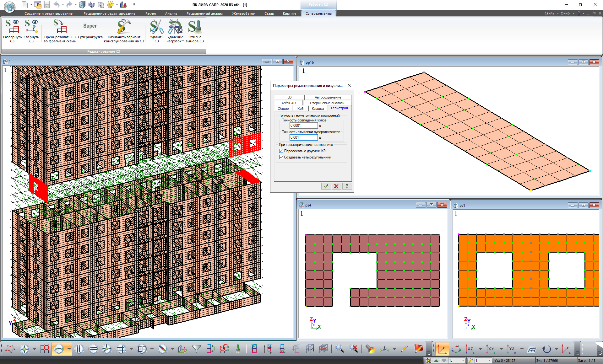Click Удалить СЭ (delete superelement) icon
The width and height of the screenshot is (603, 364).
coord(156,27)
